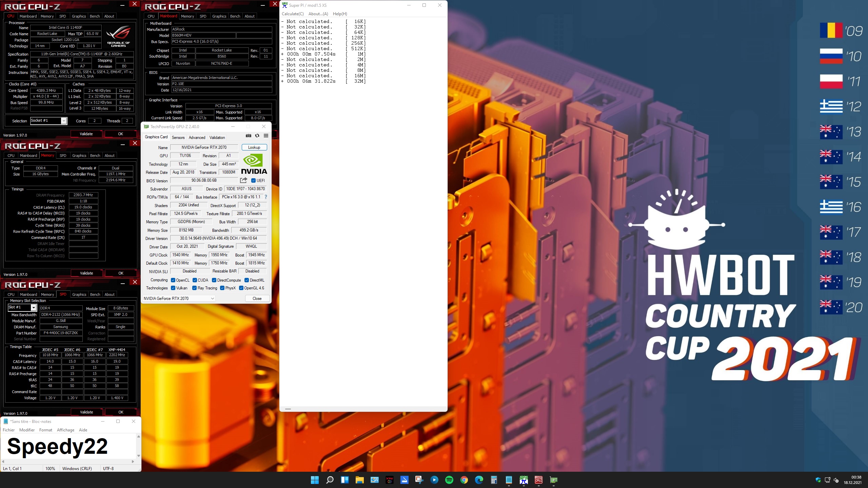Viewport: 868px width, 488px height.
Task: Open Snipping Tool from the taskbar
Action: (419, 480)
